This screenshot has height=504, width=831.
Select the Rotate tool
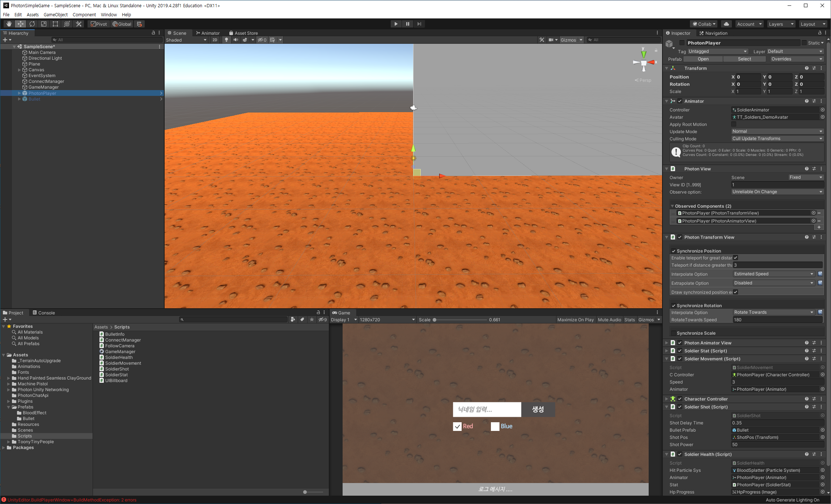tap(32, 24)
